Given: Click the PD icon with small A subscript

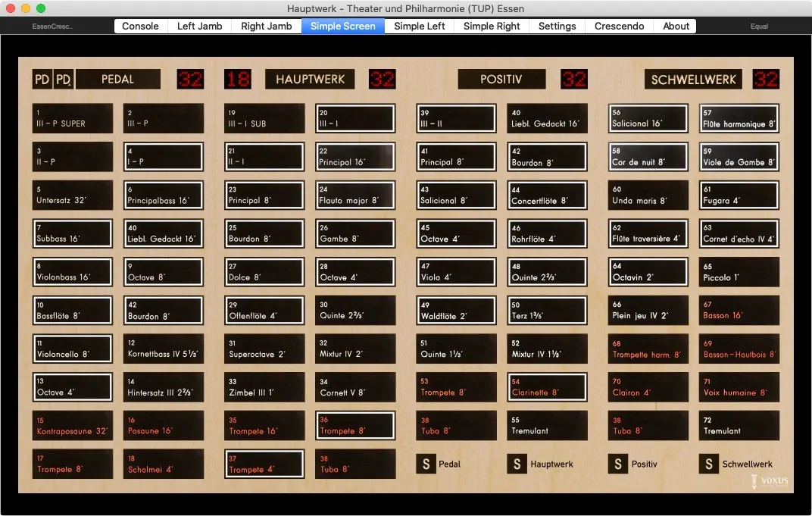Looking at the screenshot, I should point(64,80).
